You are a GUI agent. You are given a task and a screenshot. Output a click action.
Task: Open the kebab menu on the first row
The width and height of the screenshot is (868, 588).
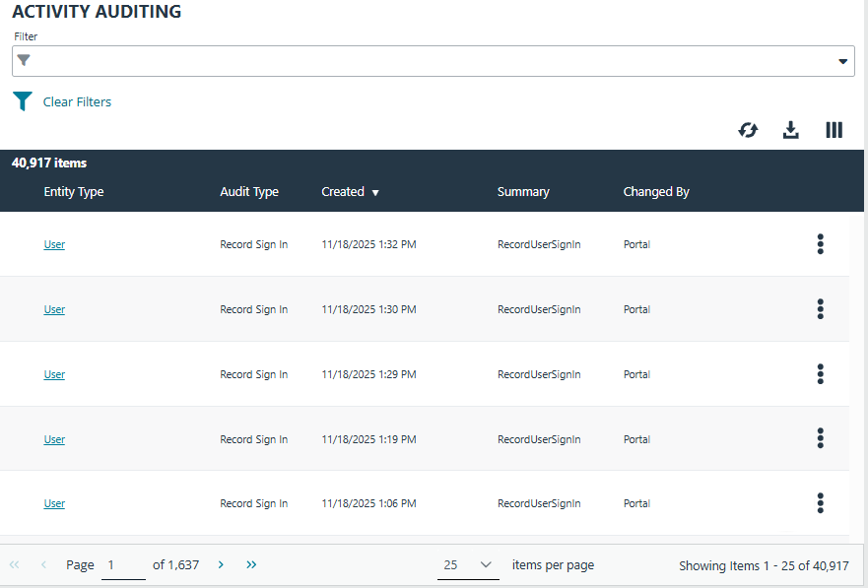pyautogui.click(x=820, y=244)
